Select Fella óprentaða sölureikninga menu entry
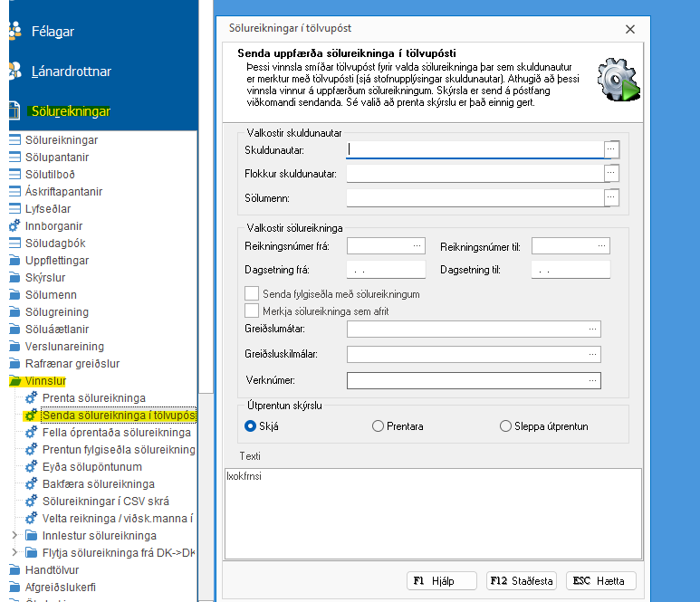The height and width of the screenshot is (602, 700). (116, 433)
